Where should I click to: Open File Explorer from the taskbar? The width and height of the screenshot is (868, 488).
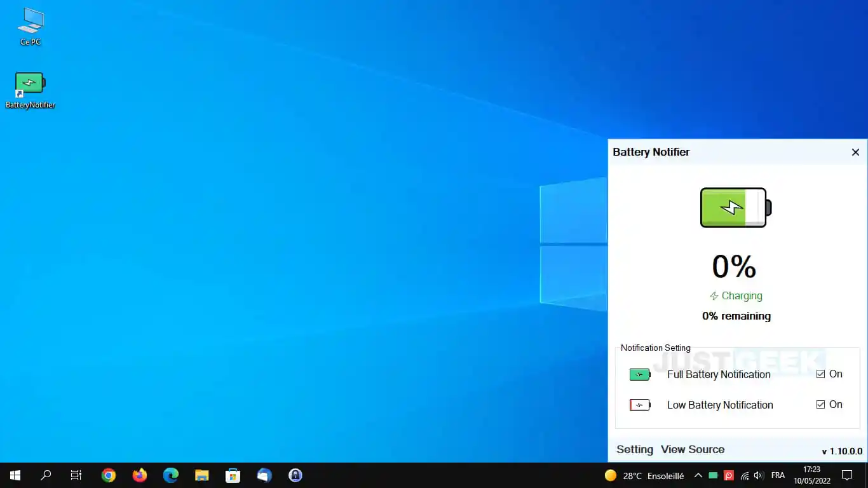(x=202, y=475)
